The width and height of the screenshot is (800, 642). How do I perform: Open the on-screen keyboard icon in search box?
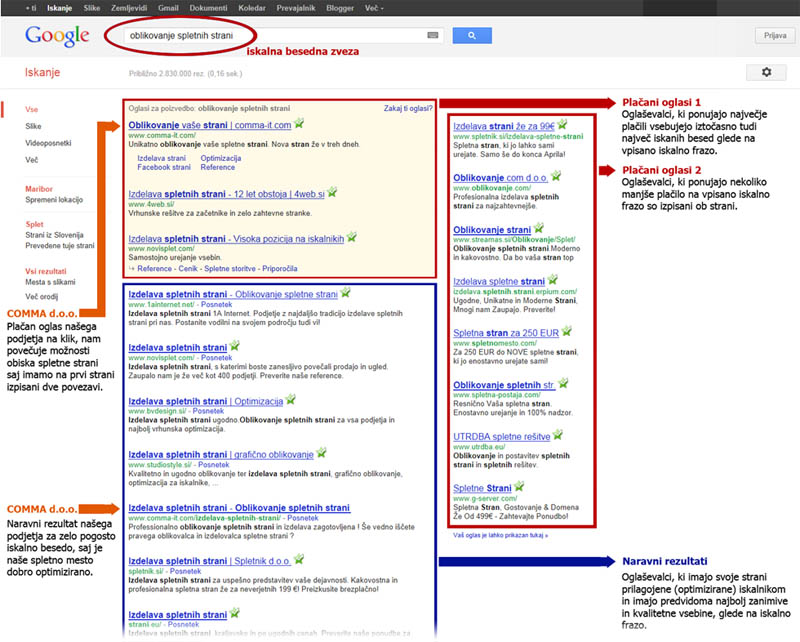[433, 35]
